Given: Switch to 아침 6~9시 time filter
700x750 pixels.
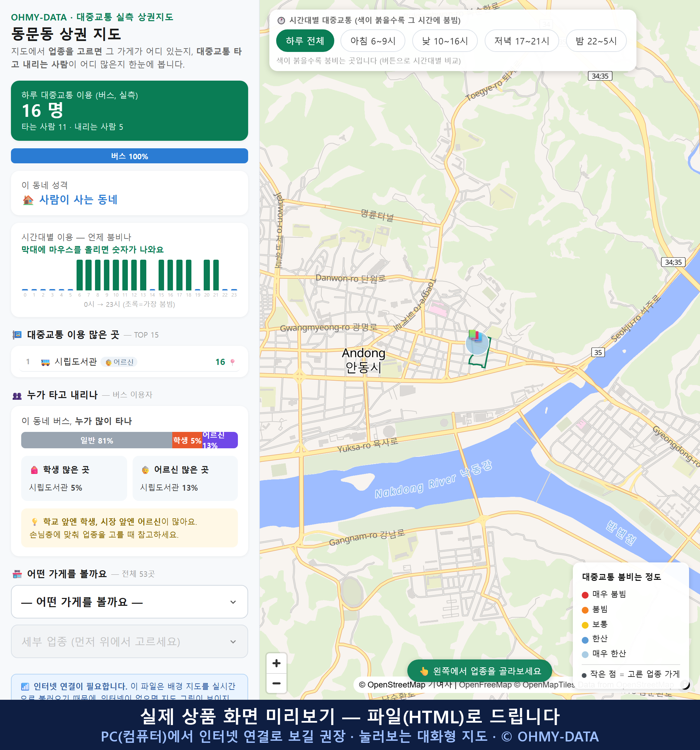Looking at the screenshot, I should tap(373, 41).
